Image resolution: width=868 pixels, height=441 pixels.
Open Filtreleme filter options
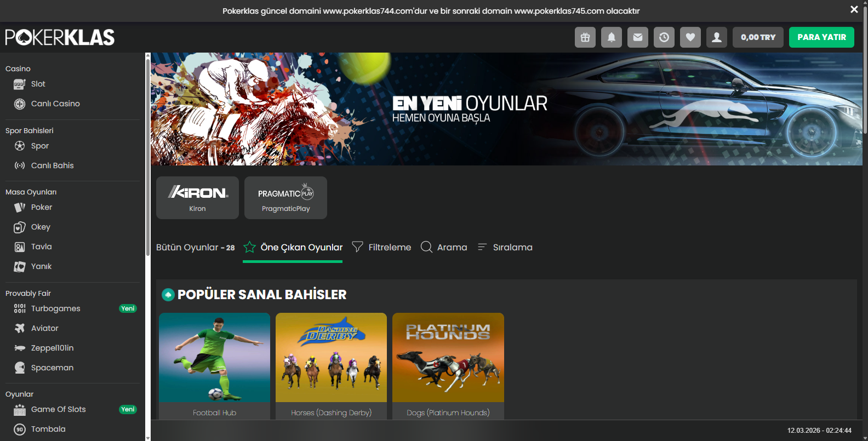coord(381,247)
